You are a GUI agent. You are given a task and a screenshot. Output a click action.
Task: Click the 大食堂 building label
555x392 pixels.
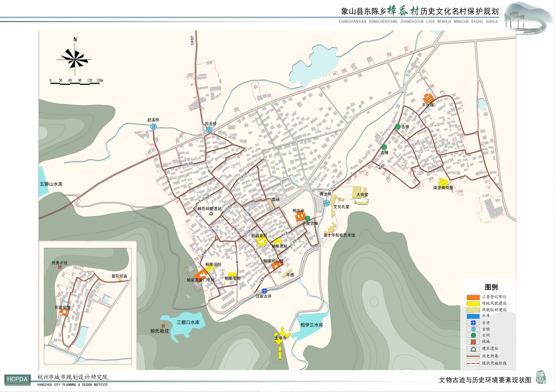[362, 195]
